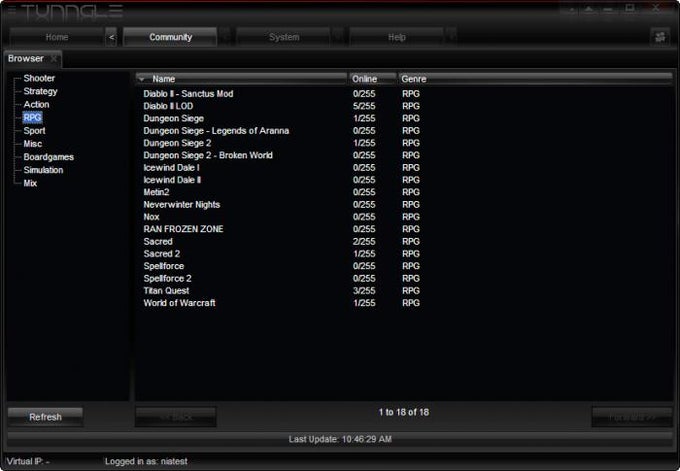Select the 'Icewind Dale II' row
Image resolution: width=680 pixels, height=471 pixels.
point(404,180)
